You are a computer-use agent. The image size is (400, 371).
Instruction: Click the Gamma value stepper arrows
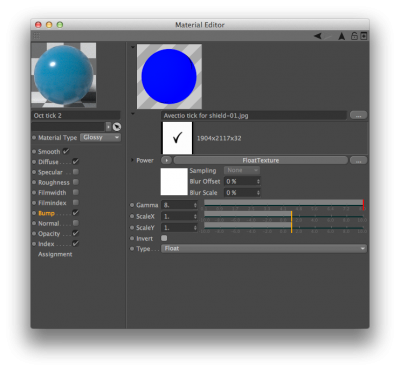click(195, 205)
